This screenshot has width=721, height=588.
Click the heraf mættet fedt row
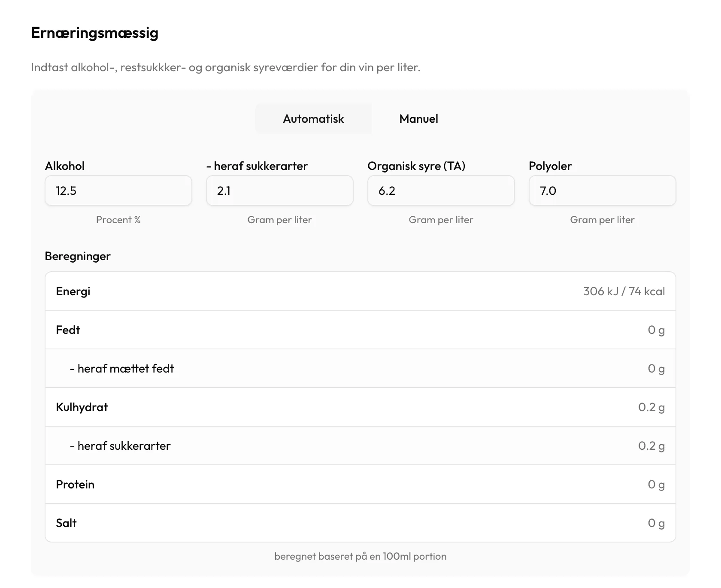click(x=360, y=368)
